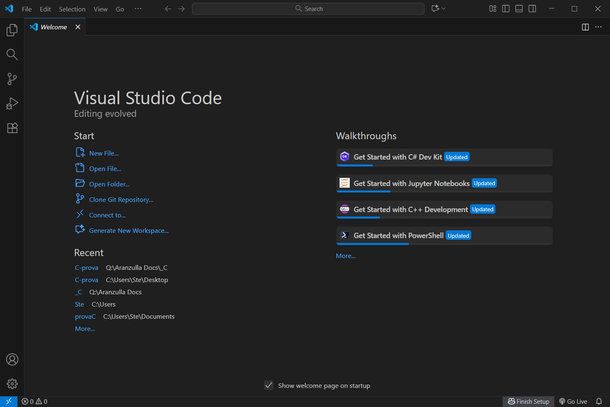Open the File menu
The height and width of the screenshot is (407, 610).
[x=27, y=9]
